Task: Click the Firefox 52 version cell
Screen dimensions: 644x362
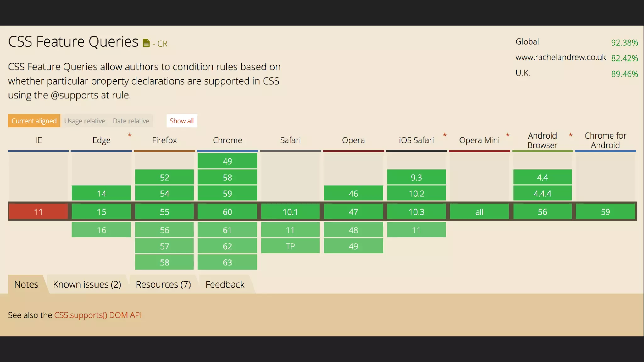Action: [164, 178]
